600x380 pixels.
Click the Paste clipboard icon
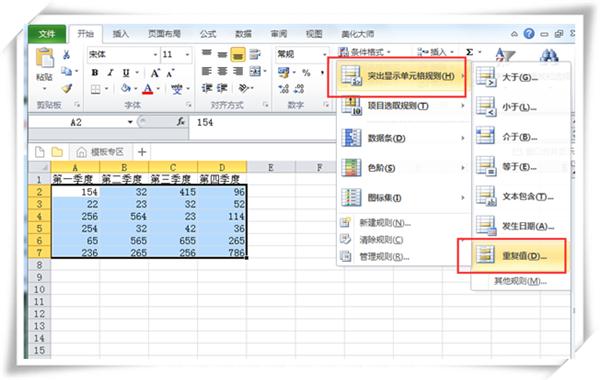44,58
